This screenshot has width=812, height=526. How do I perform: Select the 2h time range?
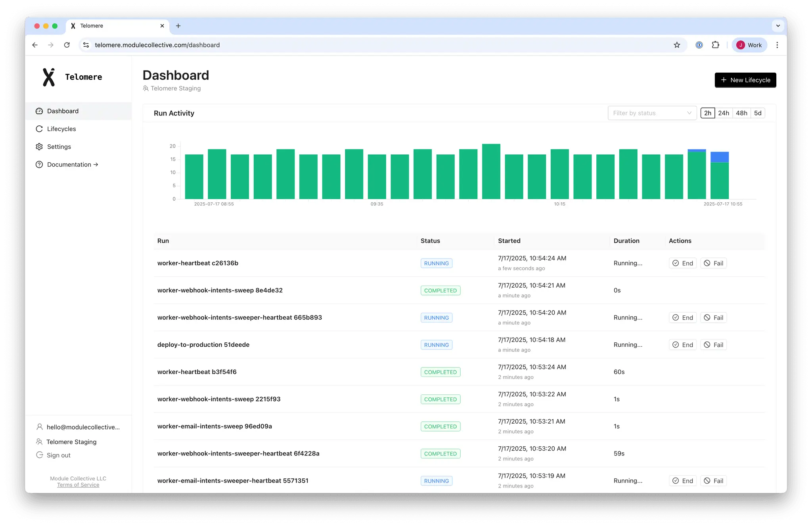(x=708, y=113)
